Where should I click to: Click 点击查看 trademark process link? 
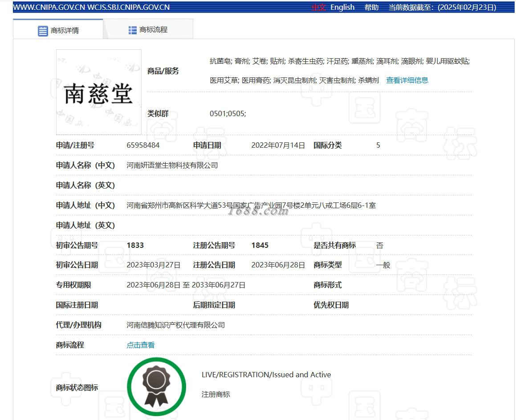[141, 345]
